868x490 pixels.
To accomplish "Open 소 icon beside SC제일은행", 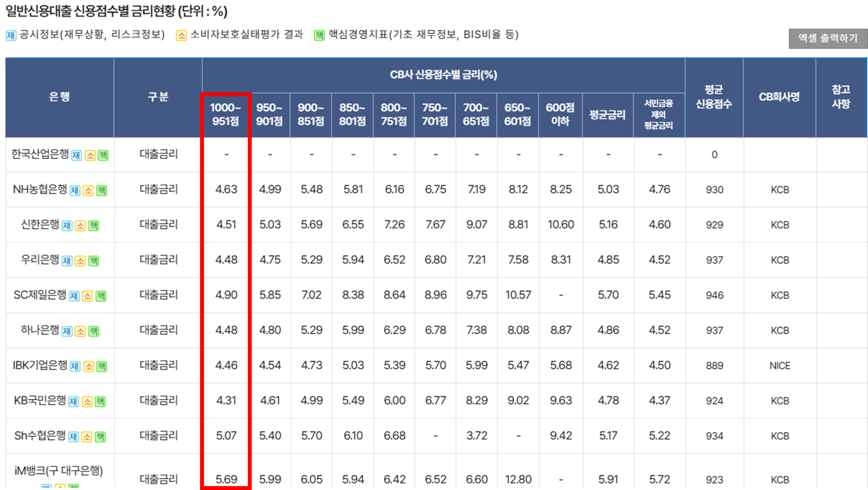I will (x=88, y=296).
